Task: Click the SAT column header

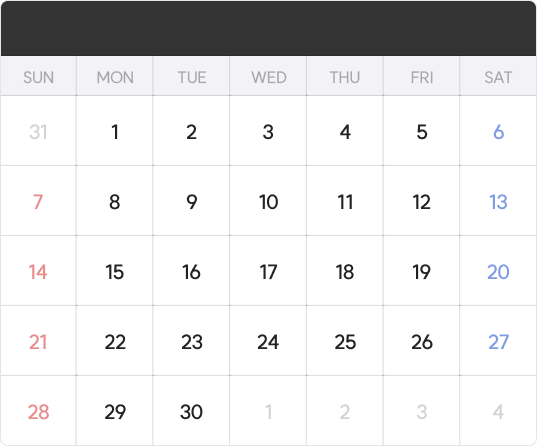Action: (x=498, y=77)
